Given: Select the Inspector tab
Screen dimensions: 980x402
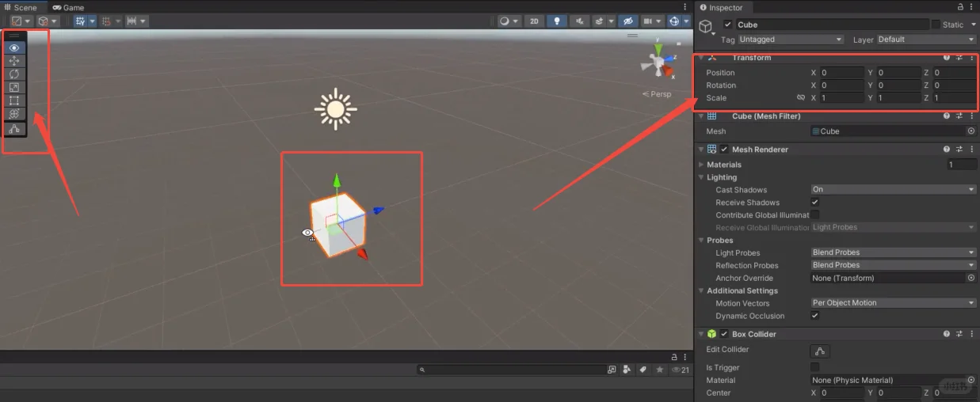Looking at the screenshot, I should 721,7.
